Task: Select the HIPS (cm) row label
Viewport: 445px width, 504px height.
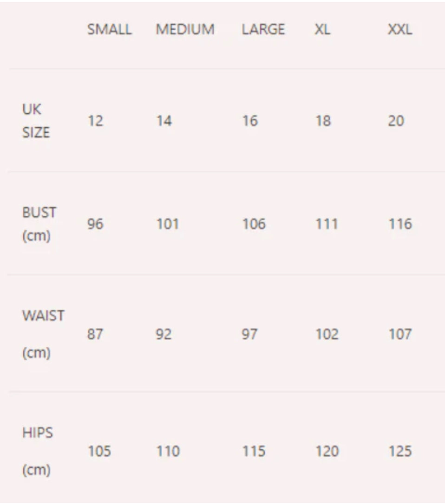Action: click(x=37, y=451)
